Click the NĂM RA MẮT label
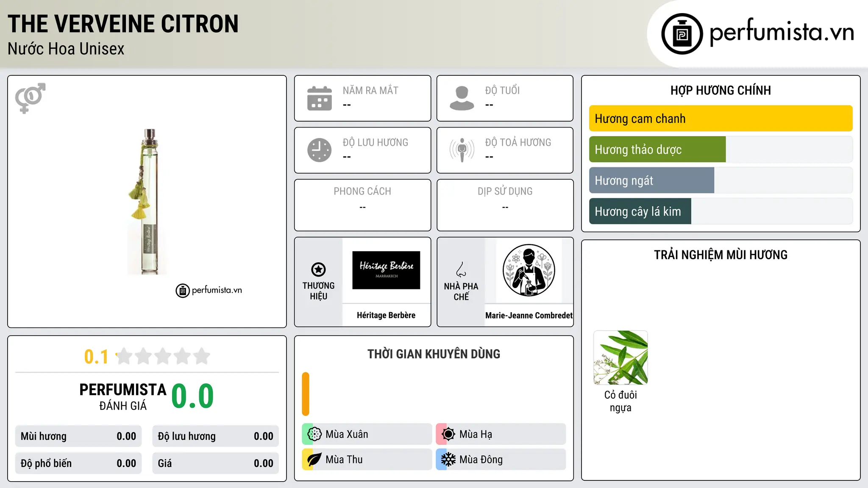The width and height of the screenshot is (868, 488). point(370,90)
